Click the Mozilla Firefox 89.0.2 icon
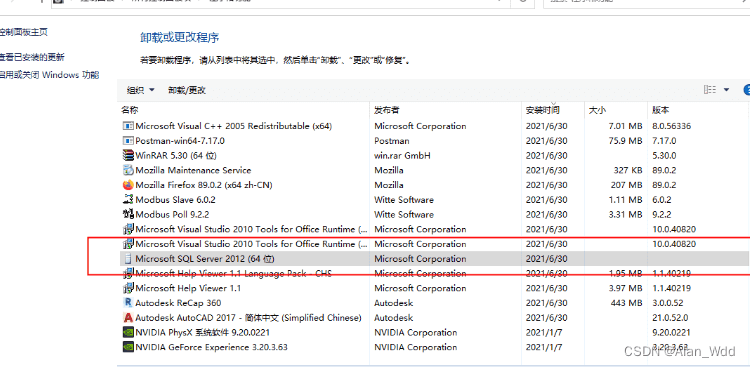This screenshot has height=367, width=750. (x=128, y=185)
